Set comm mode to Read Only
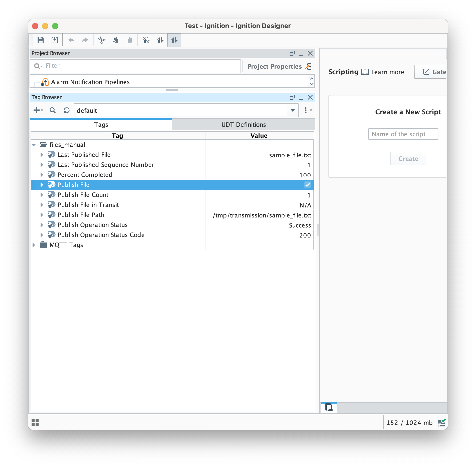Screen dimensions: 476x467 160,40
